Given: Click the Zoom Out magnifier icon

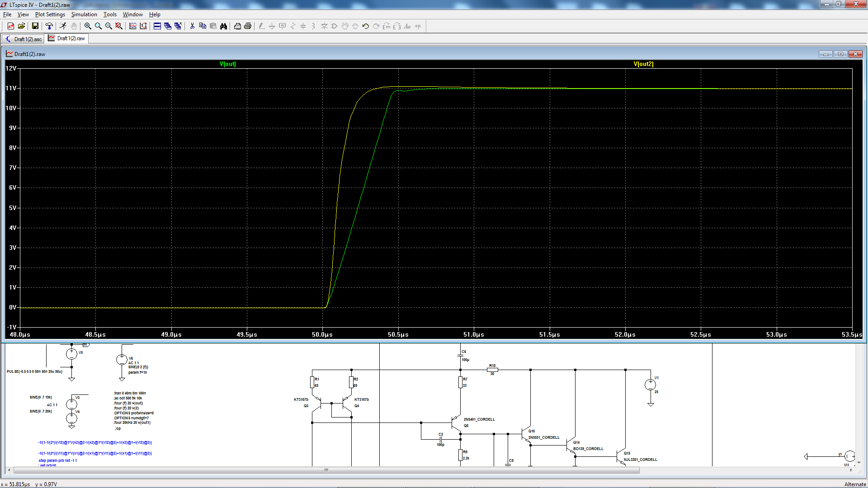Looking at the screenshot, I should point(108,26).
